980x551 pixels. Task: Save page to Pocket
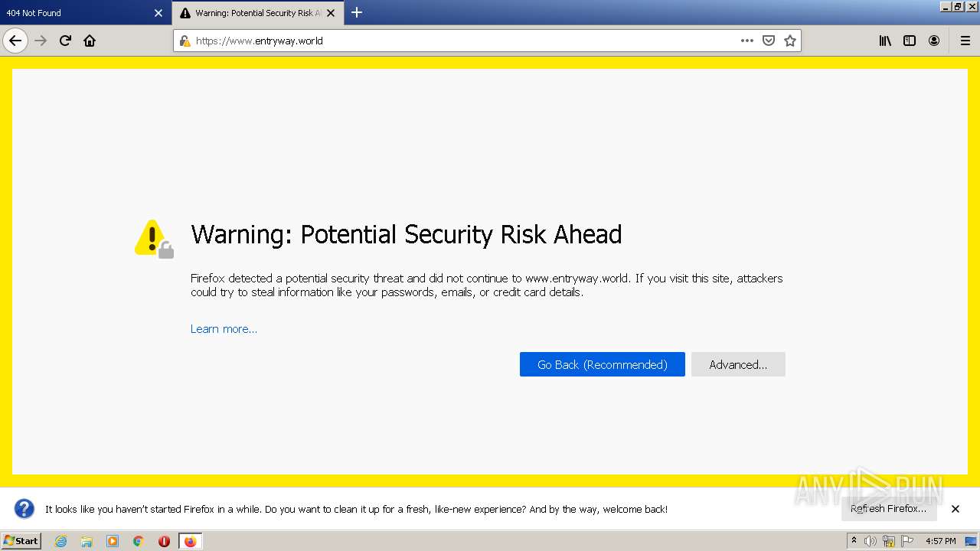(x=769, y=41)
